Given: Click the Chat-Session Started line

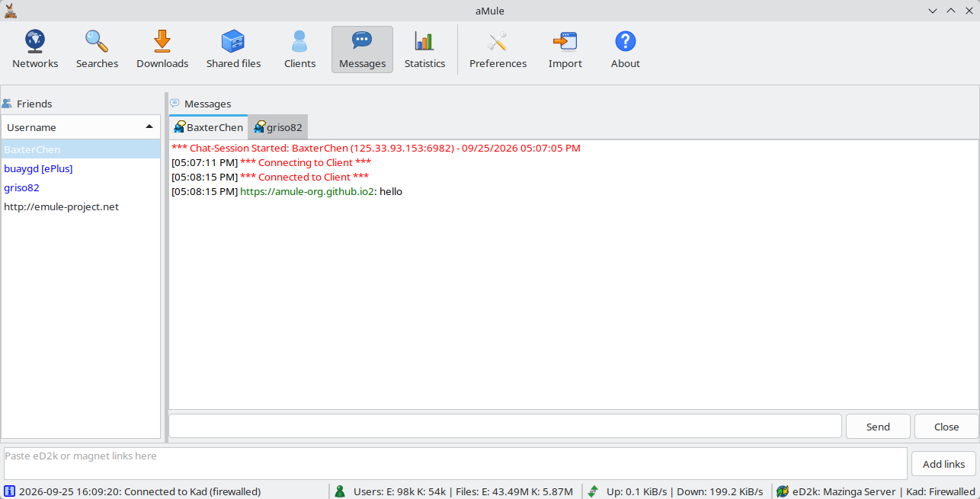Looking at the screenshot, I should 376,149.
